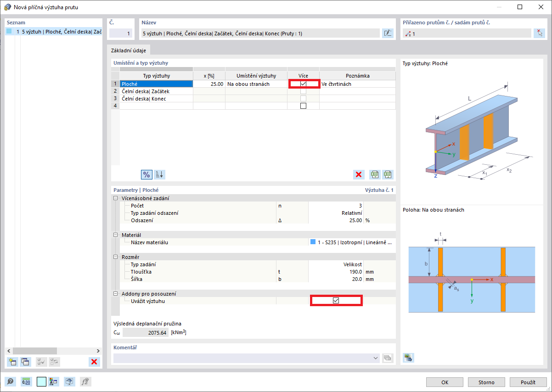Select the Čelní deska| Konec row
The width and height of the screenshot is (552, 392).
[156, 99]
